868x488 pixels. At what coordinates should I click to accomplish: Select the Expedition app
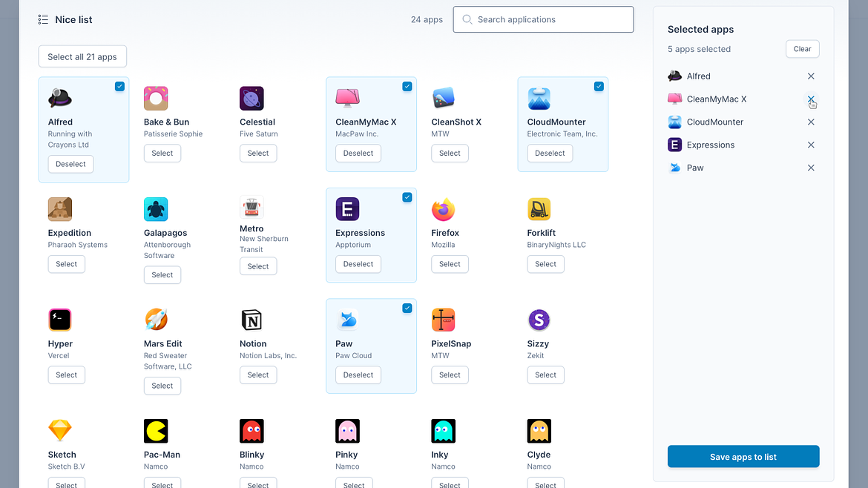click(x=67, y=264)
